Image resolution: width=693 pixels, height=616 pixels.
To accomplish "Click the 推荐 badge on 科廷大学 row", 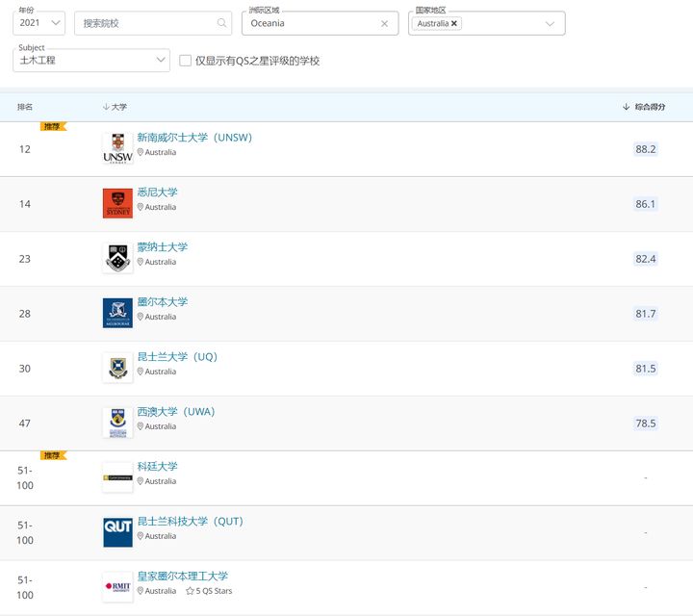I will coord(53,455).
